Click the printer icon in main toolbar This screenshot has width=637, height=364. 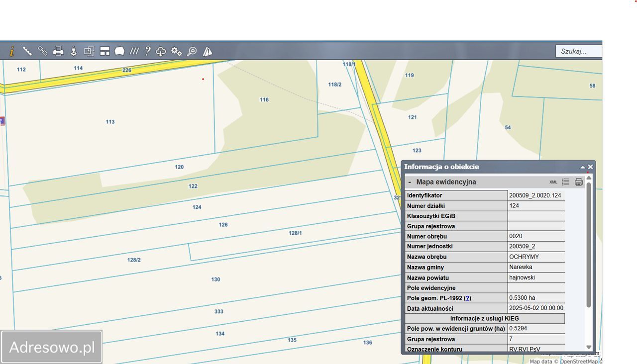[58, 51]
